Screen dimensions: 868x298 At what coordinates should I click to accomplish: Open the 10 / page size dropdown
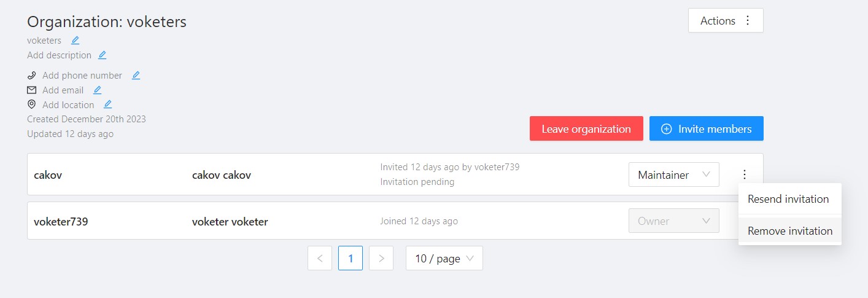[x=444, y=259]
